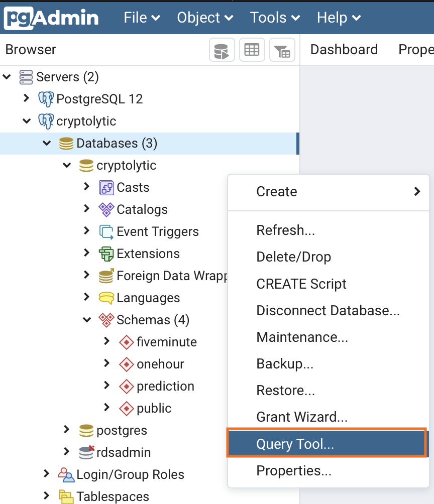
Task: Click the pgAdmin logo
Action: (x=51, y=18)
